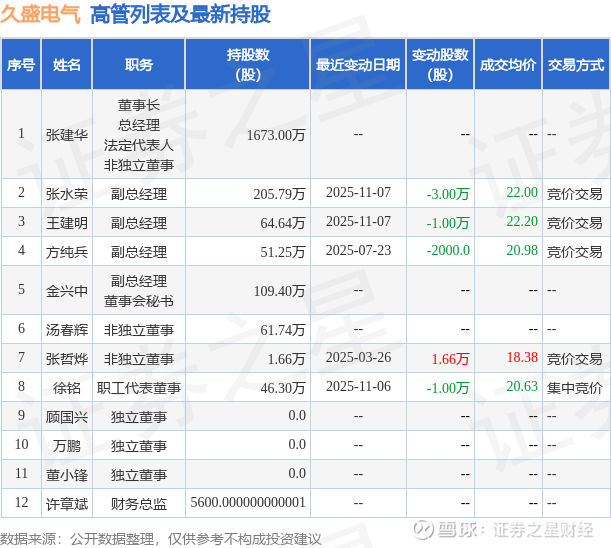611x548 pixels.
Task: Select the name 张建华
Action: click(67, 135)
